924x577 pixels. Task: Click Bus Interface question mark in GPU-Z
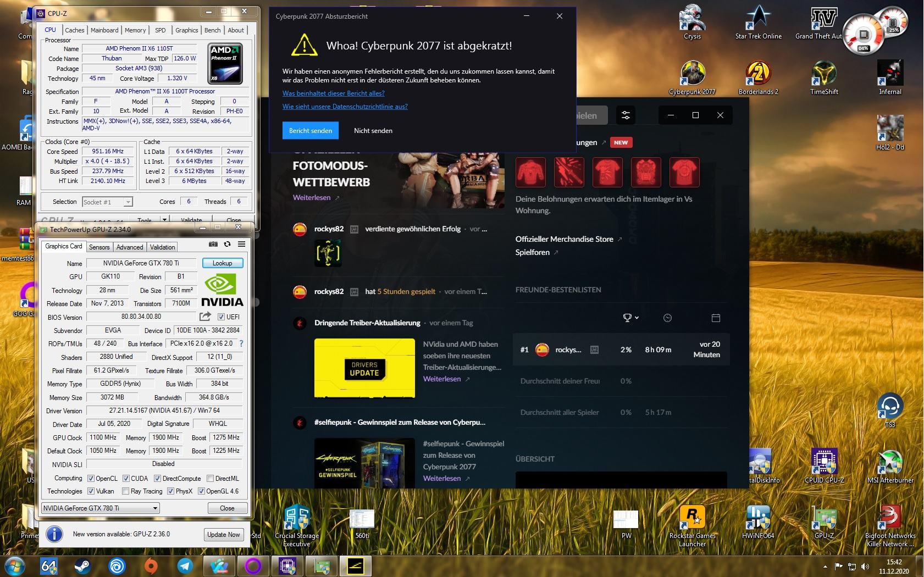tap(241, 343)
